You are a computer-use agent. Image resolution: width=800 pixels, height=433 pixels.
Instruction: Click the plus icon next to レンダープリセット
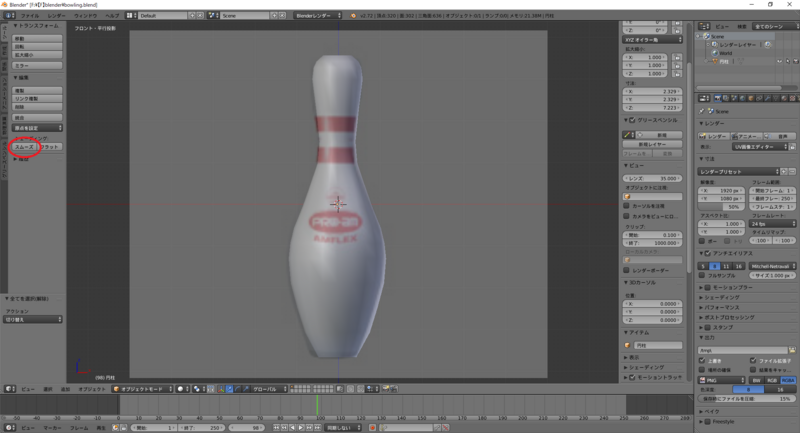(x=784, y=172)
